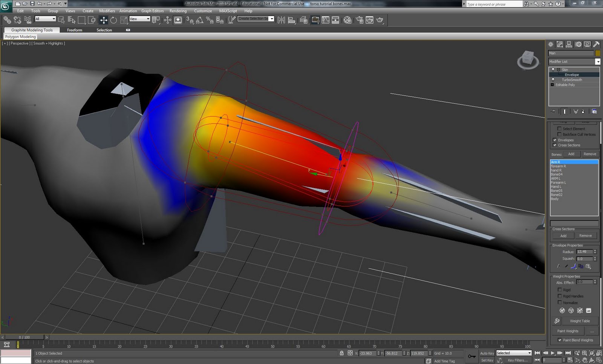Screen dimensions: 603x364
Task: Click the Man object color swatch
Action: pyautogui.click(x=597, y=53)
